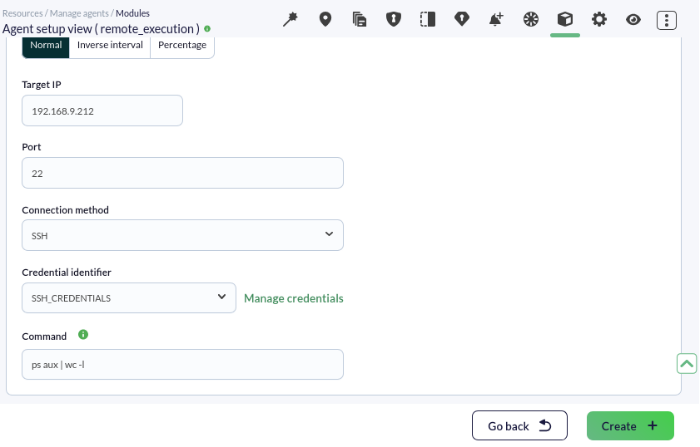Go to Resources breadcrumb

coord(22,13)
